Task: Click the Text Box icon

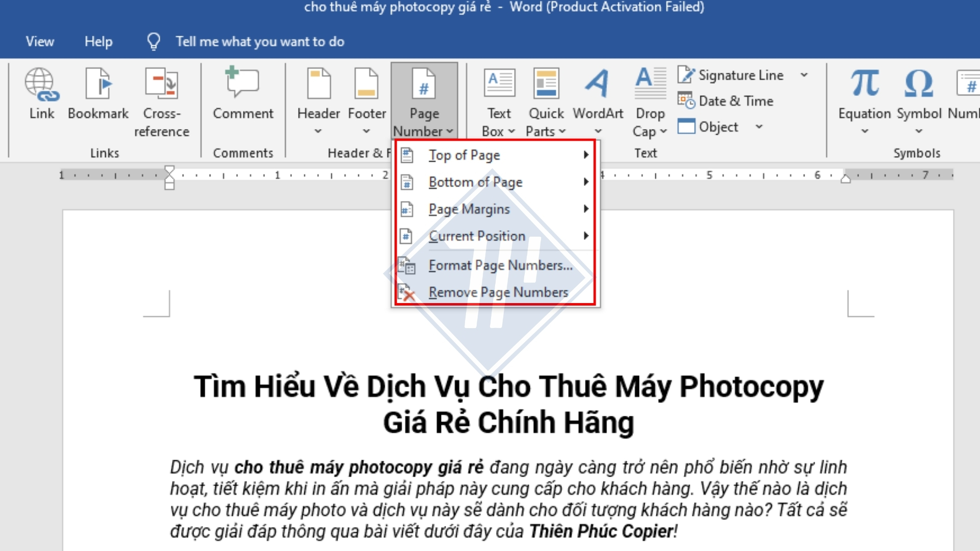Action: (499, 83)
